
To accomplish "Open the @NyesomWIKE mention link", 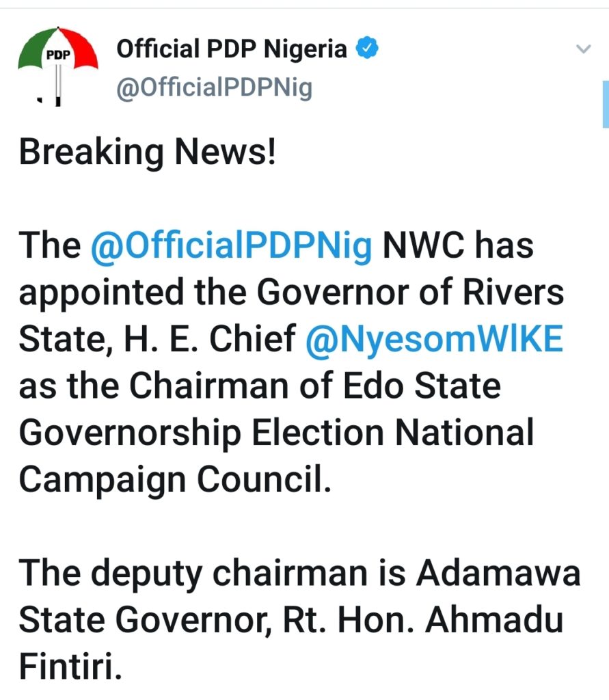I will 435,339.
